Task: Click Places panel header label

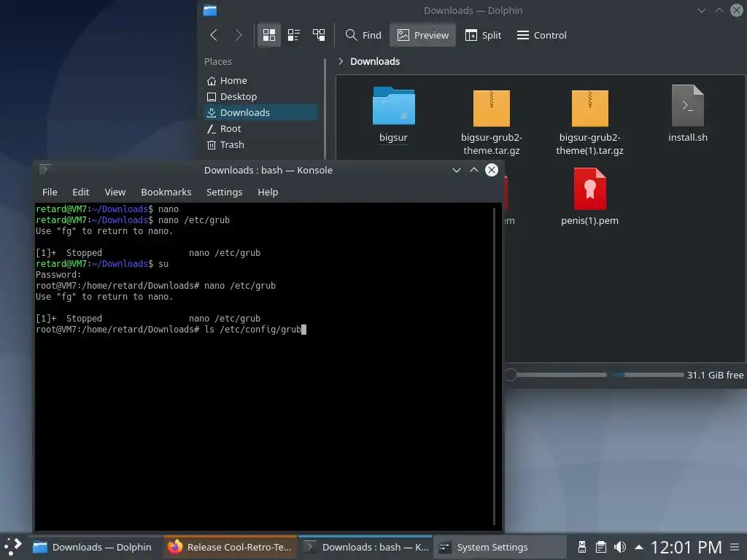Action: (217, 61)
